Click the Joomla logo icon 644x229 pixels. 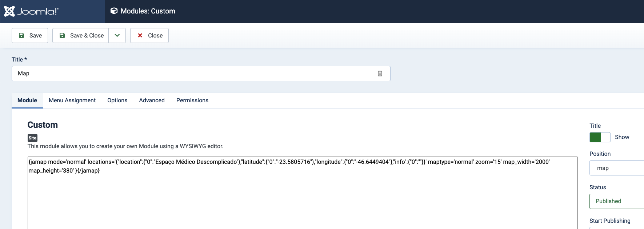coord(9,11)
